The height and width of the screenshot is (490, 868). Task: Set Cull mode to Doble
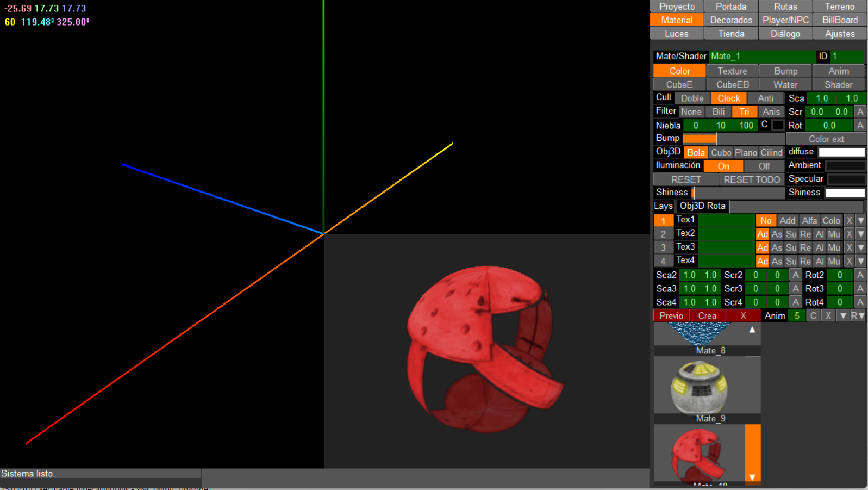692,98
